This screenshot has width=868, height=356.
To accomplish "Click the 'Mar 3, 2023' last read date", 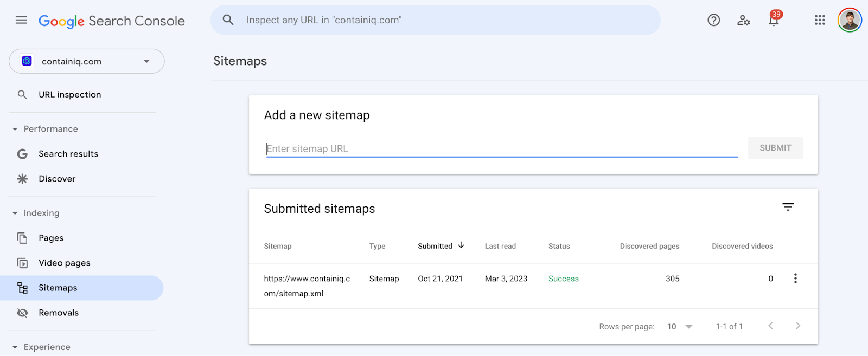I will coord(506,279).
